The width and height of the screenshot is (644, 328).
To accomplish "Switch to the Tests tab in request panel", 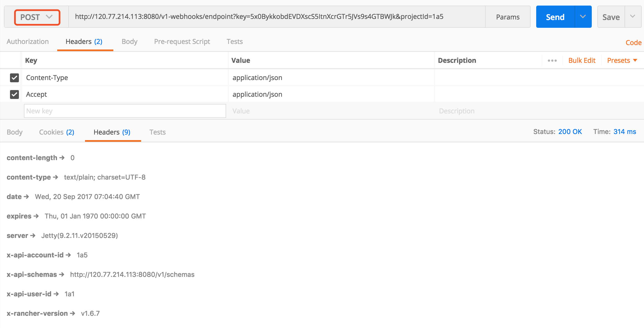I will coord(235,41).
